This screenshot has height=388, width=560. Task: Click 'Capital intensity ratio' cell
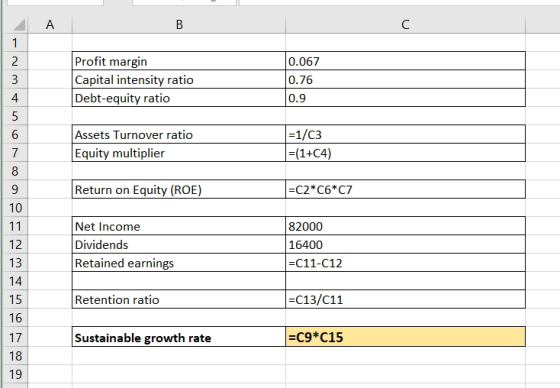click(179, 79)
